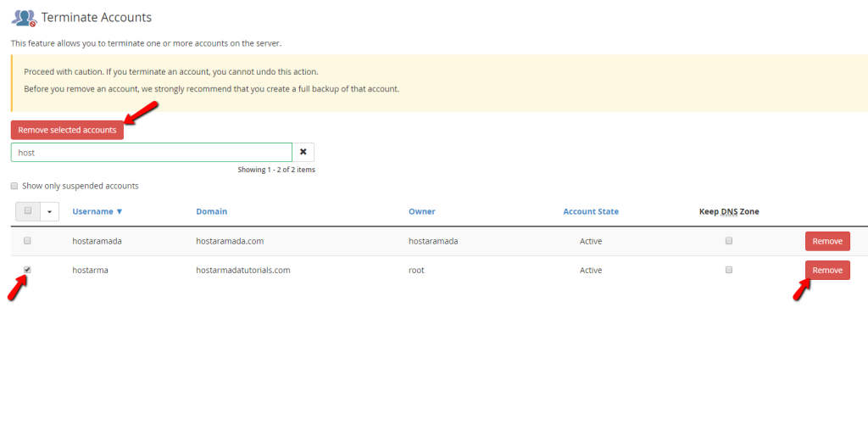Open the select-all dropdown caret
Viewport: 868px width, 431px height.
pyautogui.click(x=50, y=211)
